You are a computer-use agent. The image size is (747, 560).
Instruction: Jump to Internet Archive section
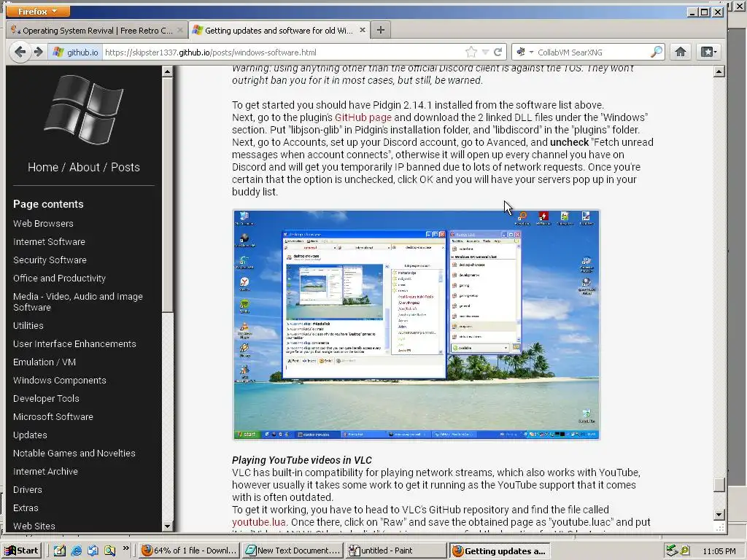[x=45, y=472]
